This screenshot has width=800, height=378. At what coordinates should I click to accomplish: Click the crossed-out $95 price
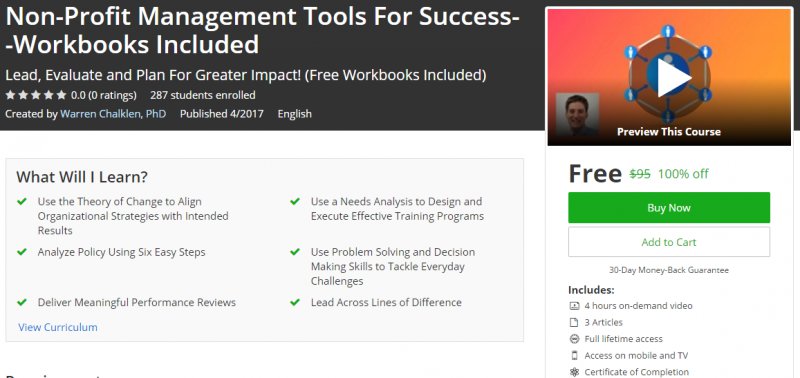(640, 174)
